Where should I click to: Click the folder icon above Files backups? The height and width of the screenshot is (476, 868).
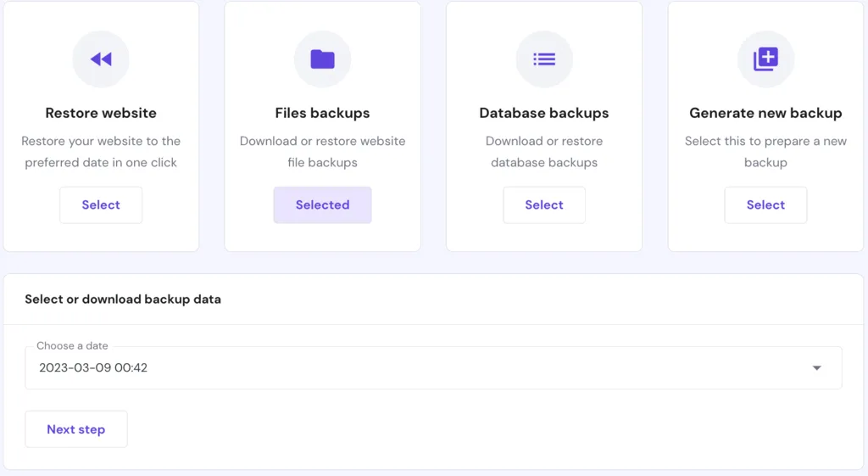[x=323, y=59]
